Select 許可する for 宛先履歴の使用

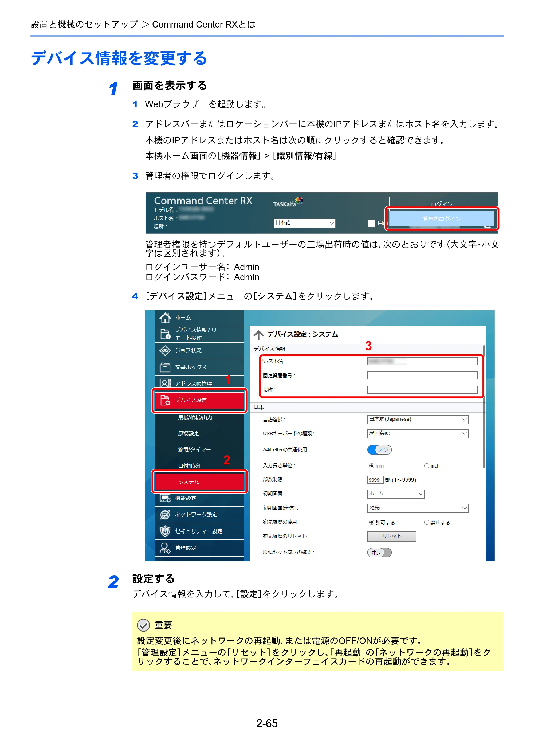371,522
